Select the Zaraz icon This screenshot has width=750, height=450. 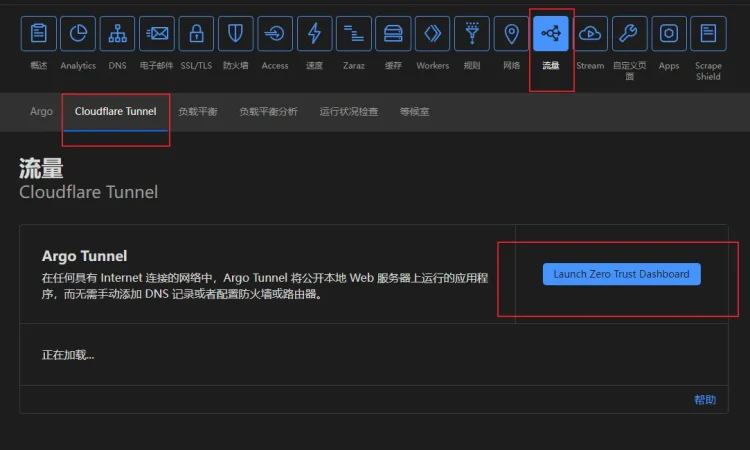pos(353,33)
